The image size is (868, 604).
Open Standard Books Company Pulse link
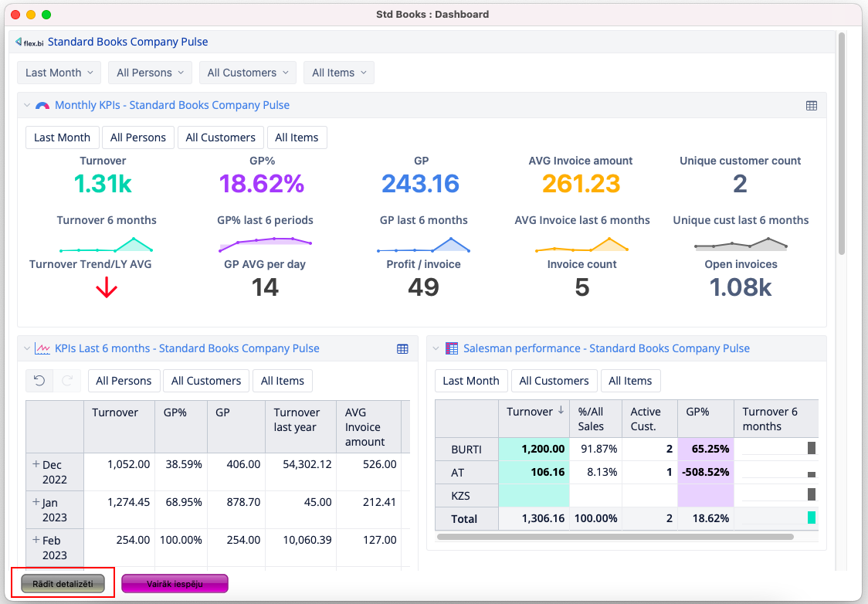(x=127, y=42)
